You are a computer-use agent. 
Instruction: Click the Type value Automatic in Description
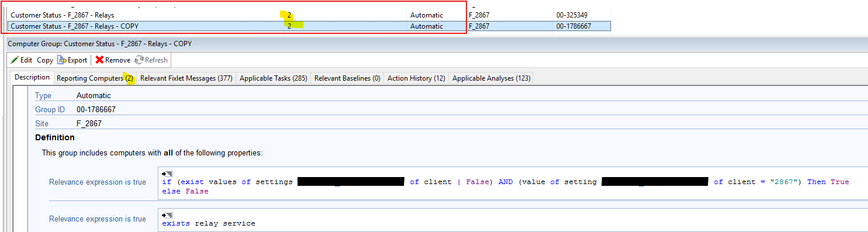click(94, 95)
